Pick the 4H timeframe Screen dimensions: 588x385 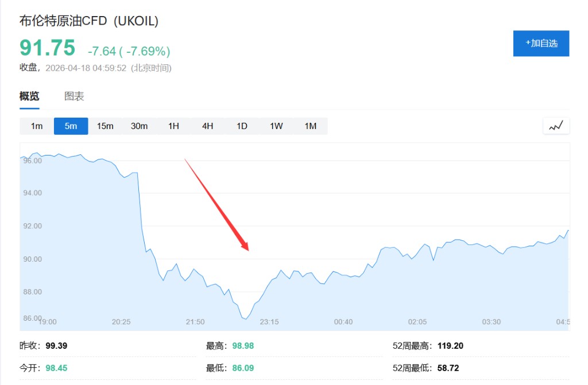208,126
